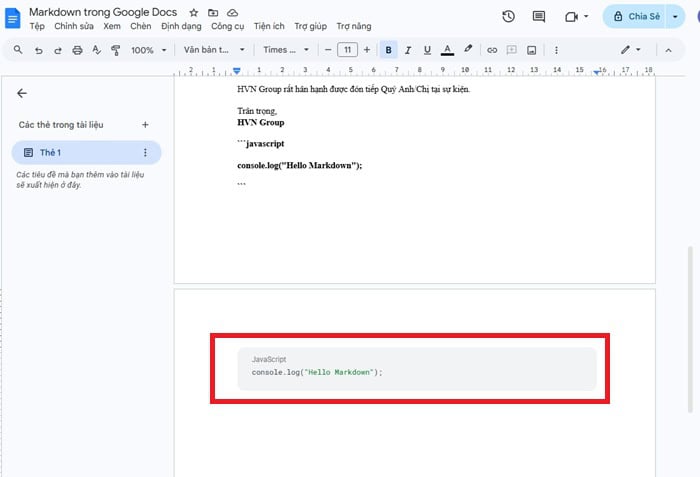Click the insert image icon
This screenshot has width=700, height=477.
point(531,50)
